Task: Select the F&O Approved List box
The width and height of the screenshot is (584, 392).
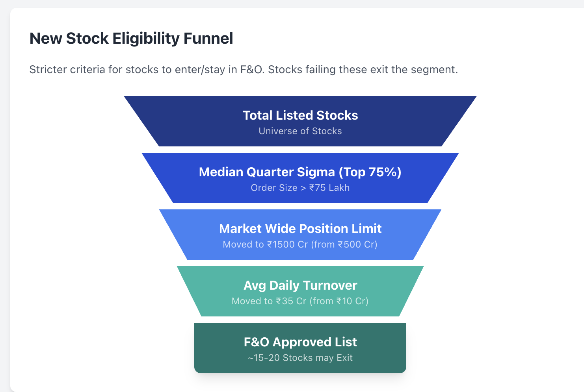Action: point(300,348)
